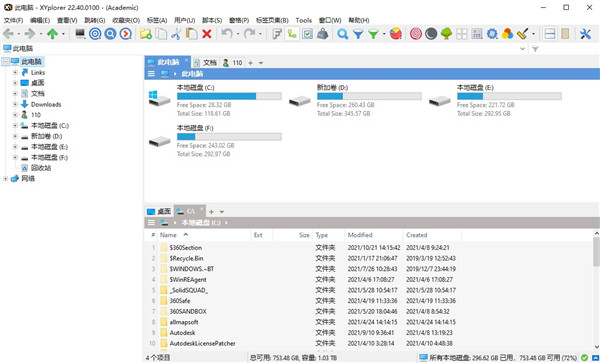The height and width of the screenshot is (363, 600).
Task: Click the green tree Show Tree icon
Action: coord(447,34)
